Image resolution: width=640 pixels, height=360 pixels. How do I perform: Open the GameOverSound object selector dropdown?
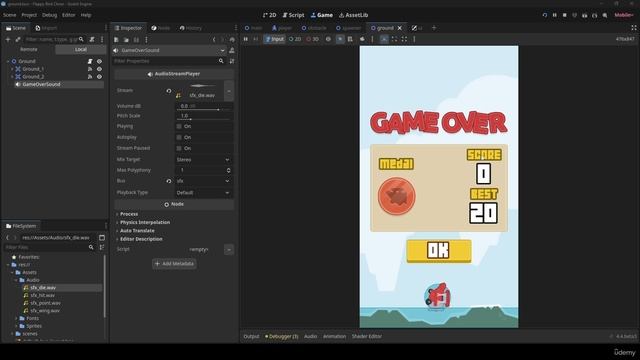coord(169,50)
